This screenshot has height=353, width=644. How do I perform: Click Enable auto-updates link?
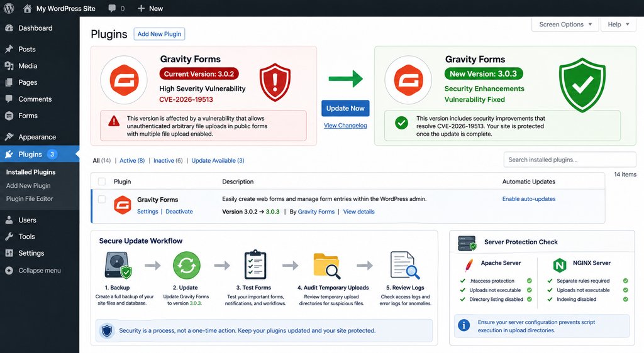point(529,199)
